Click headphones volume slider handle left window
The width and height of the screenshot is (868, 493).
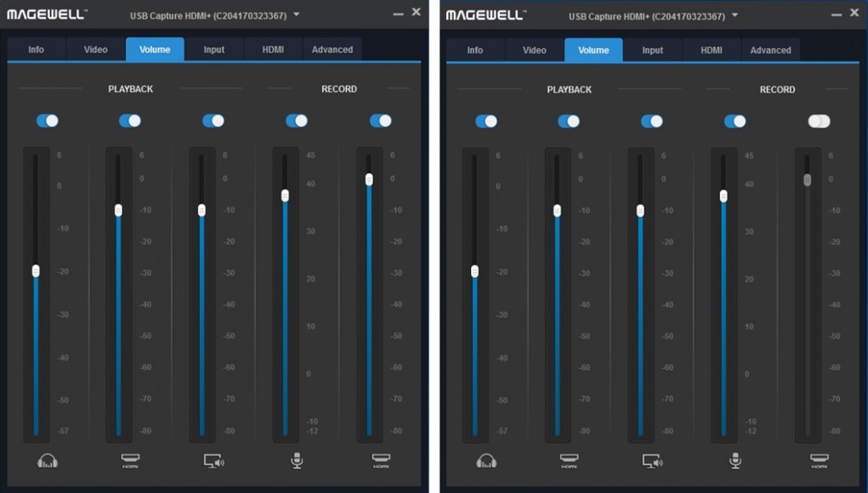[36, 270]
